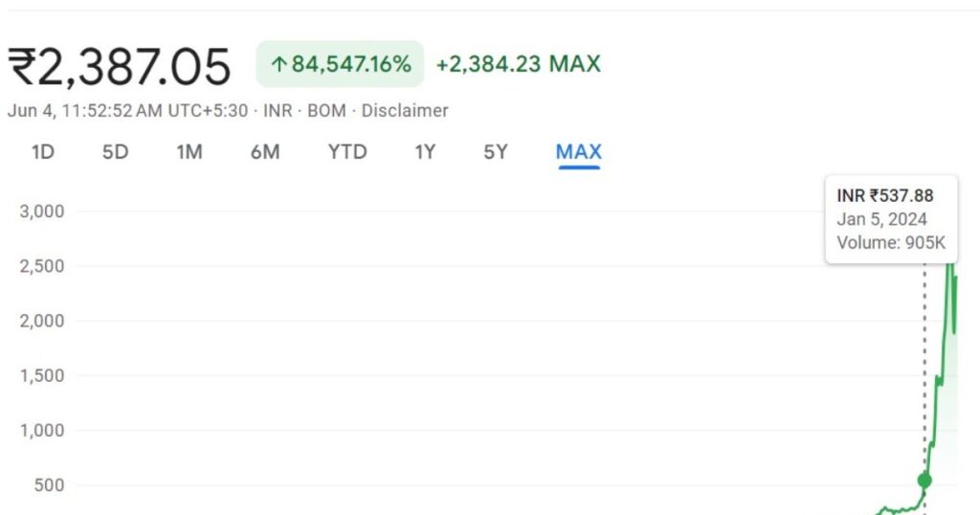Open the Disclaimer link
Viewport: 980px width, 515px height.
click(405, 111)
